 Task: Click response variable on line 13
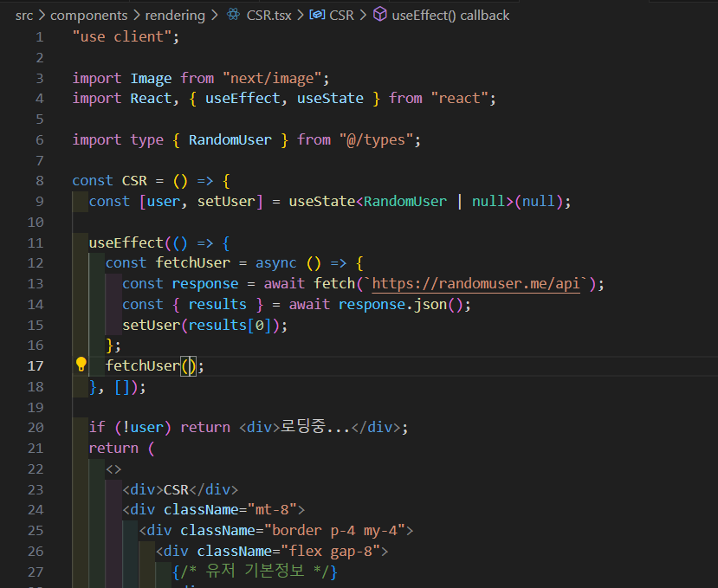205,283
